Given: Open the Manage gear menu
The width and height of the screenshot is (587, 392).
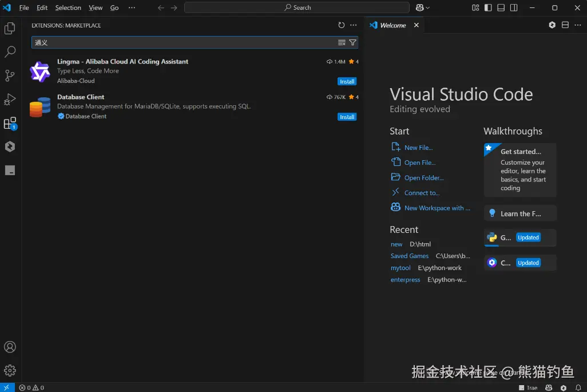Looking at the screenshot, I should [x=10, y=370].
